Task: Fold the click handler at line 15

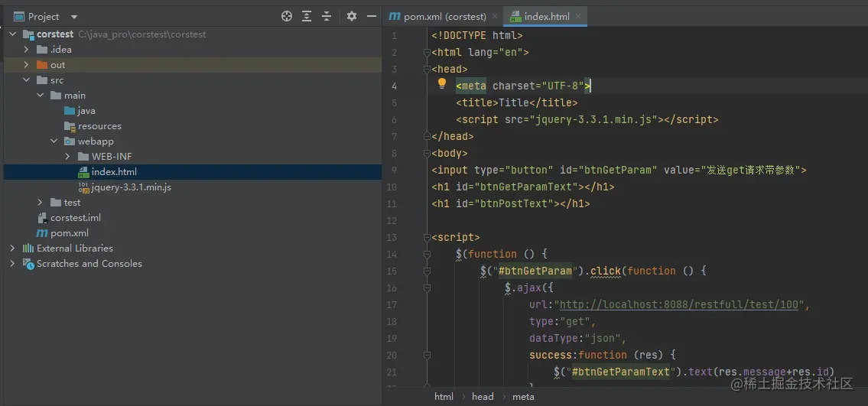Action: tap(427, 271)
